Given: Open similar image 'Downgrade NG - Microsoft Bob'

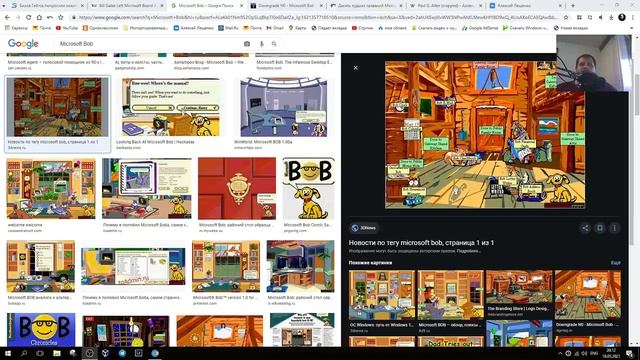Looking at the screenshot, I should coord(588,295).
